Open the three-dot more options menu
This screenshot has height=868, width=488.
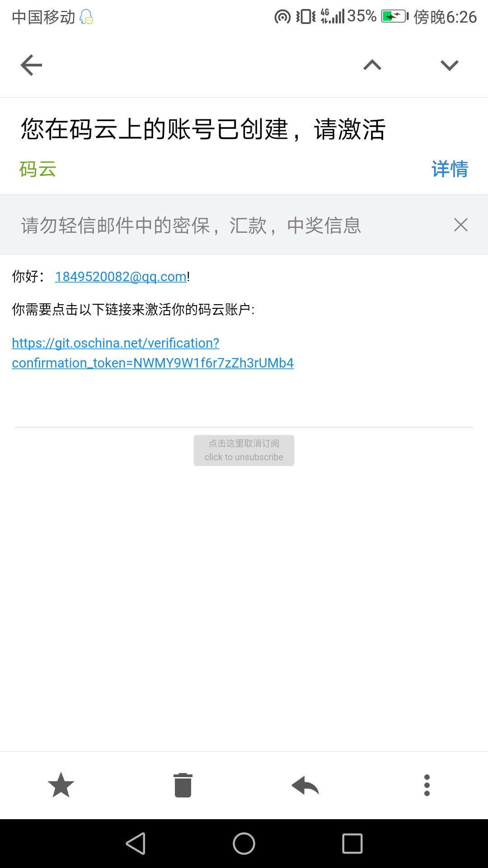tap(427, 785)
